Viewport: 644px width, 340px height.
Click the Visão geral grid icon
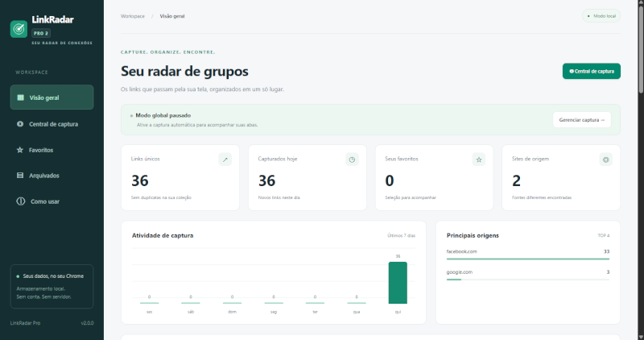point(21,97)
